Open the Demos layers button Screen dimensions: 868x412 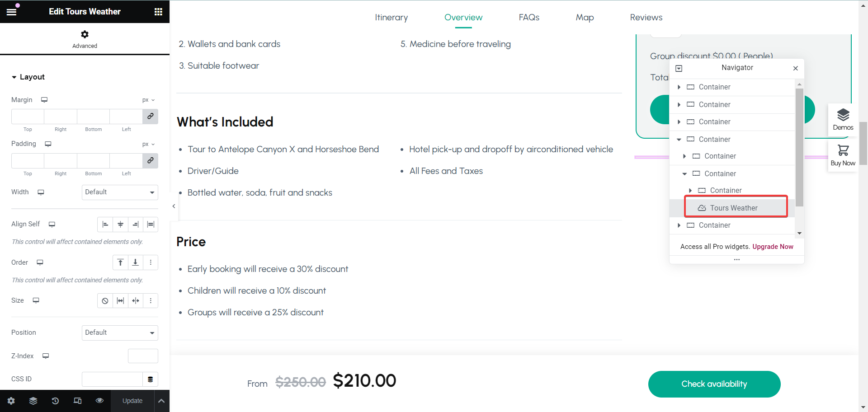[x=843, y=119]
